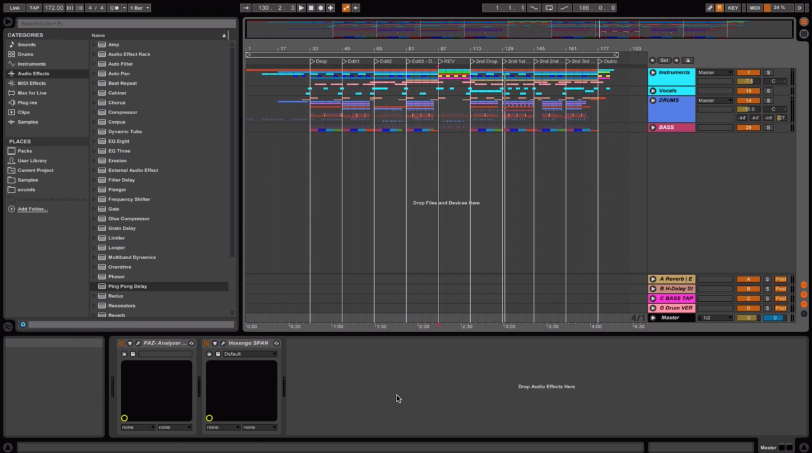The width and height of the screenshot is (812, 453).
Task: Click the MIDI map mode button
Action: coord(755,8)
